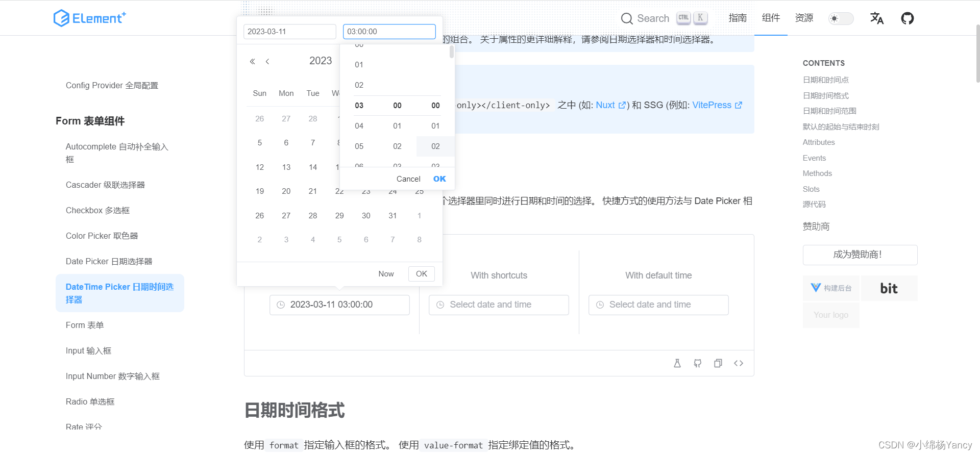Open the Nuxt external link

[x=610, y=105]
